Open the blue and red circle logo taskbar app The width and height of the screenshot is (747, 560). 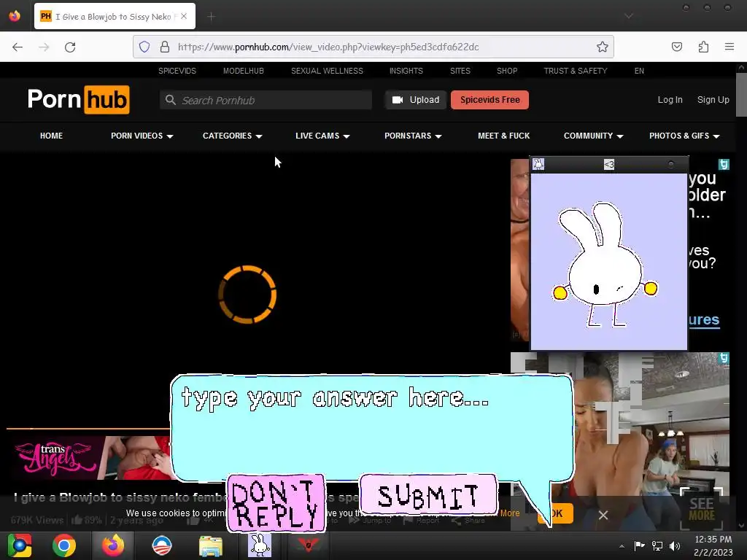tap(162, 545)
